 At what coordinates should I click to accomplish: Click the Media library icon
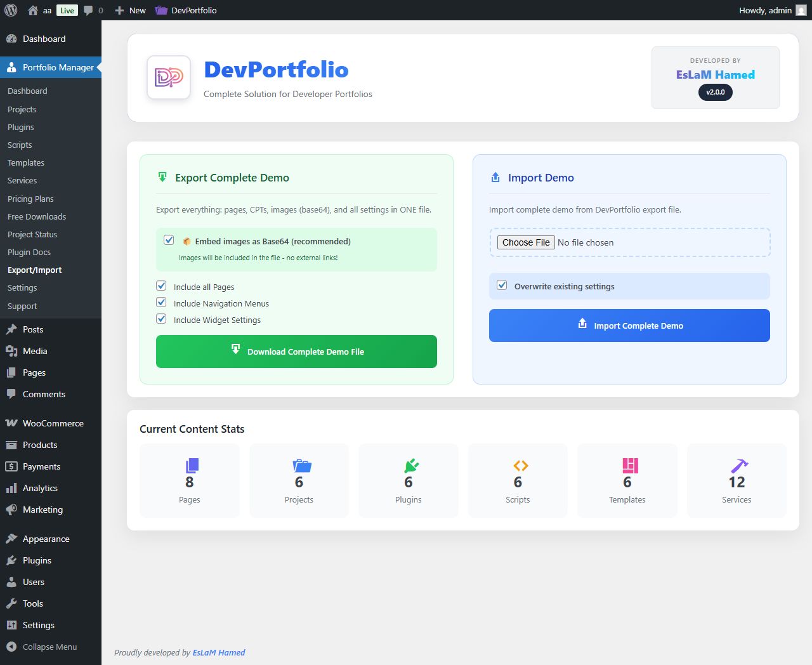click(11, 351)
